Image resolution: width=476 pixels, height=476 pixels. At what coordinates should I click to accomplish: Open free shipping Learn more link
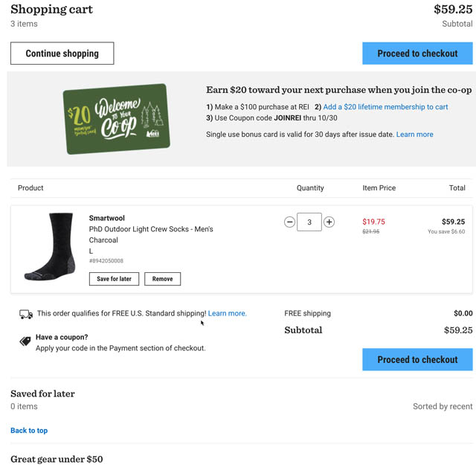point(227,314)
